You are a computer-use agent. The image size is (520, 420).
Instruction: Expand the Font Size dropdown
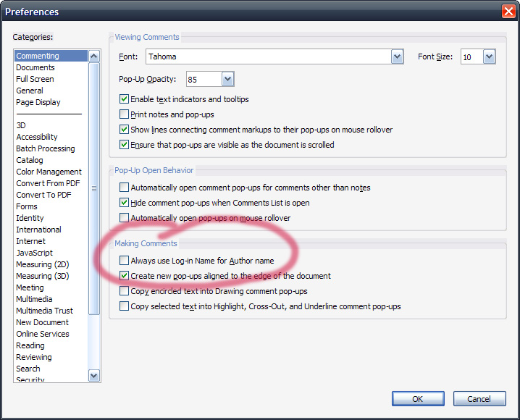click(489, 56)
